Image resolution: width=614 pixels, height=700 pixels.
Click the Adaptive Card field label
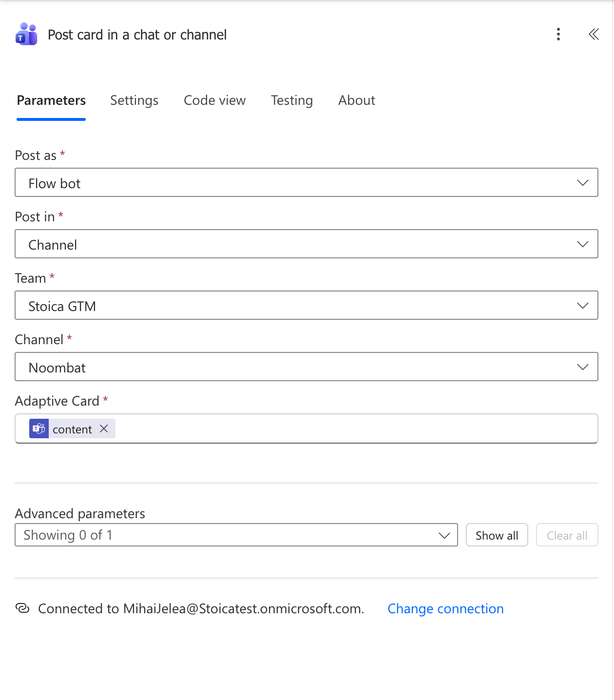click(x=57, y=401)
